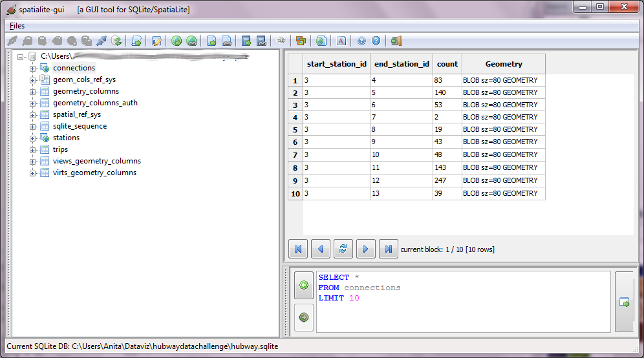Expand the stations table node
Screen dimensions: 644x358
coord(32,138)
